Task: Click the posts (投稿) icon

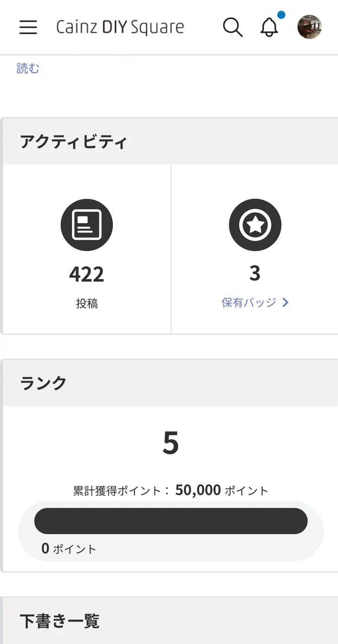Action: [x=87, y=225]
